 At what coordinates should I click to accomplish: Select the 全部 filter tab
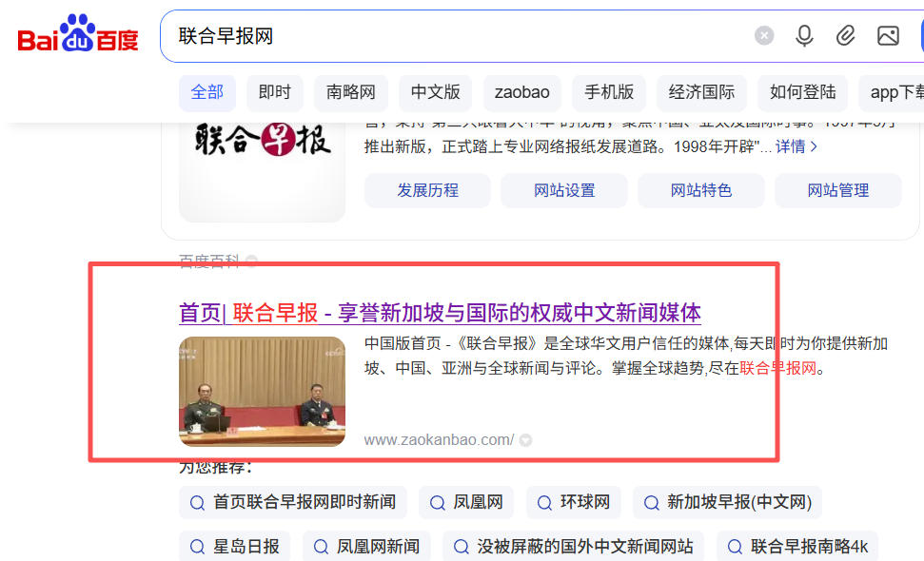[x=207, y=93]
